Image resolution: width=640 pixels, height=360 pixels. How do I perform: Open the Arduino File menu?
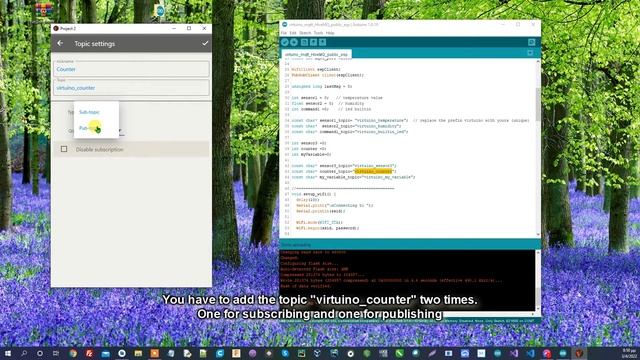(284, 33)
